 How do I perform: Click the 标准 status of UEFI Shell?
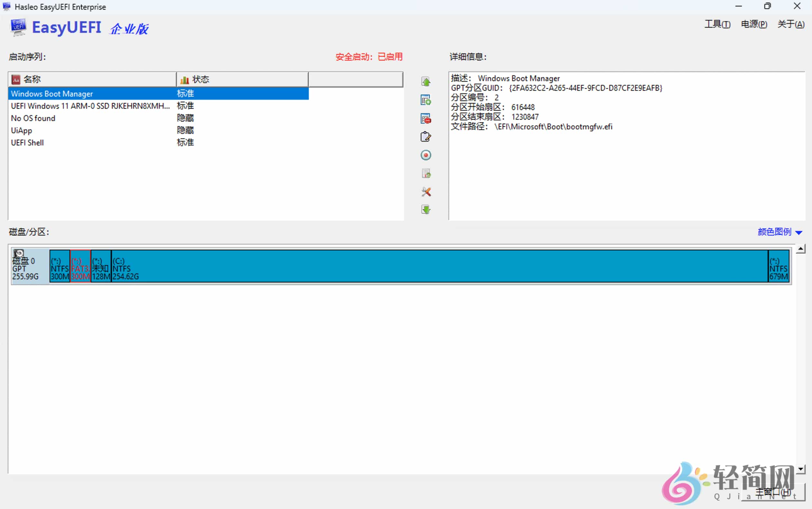[x=185, y=143]
